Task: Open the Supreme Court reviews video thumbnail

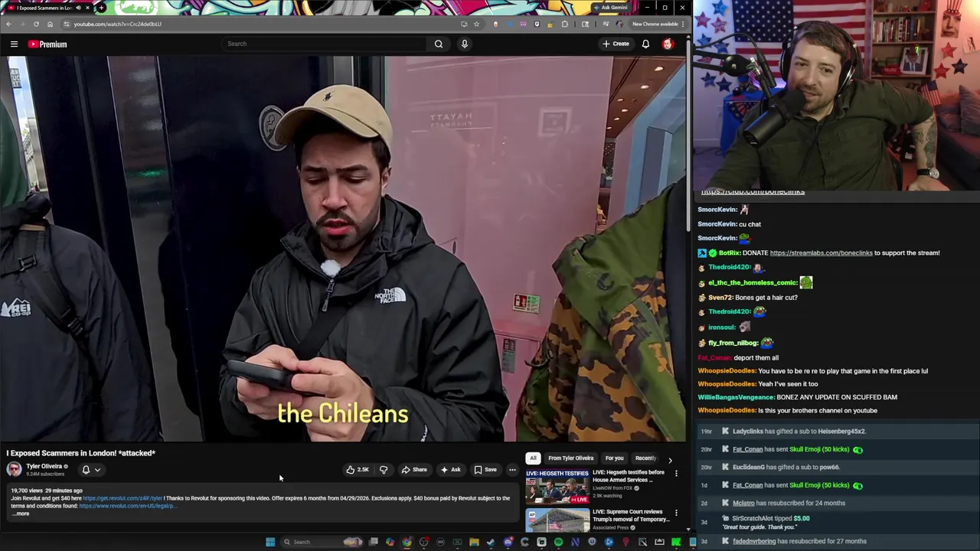Action: click(x=557, y=520)
